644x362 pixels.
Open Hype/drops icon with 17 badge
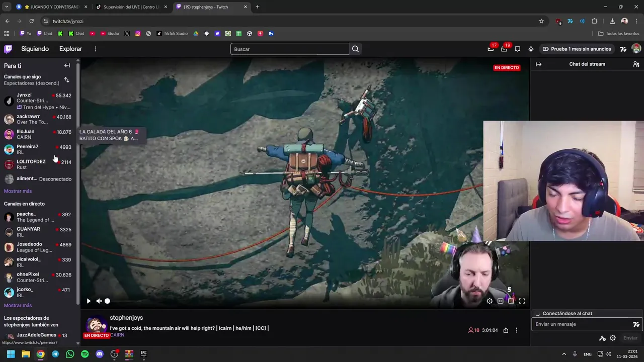(x=491, y=49)
